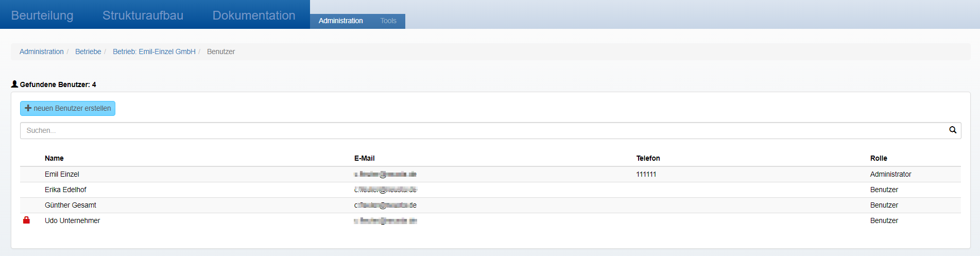Click the E-Mail column header
This screenshot has width=980, height=256.
click(364, 158)
